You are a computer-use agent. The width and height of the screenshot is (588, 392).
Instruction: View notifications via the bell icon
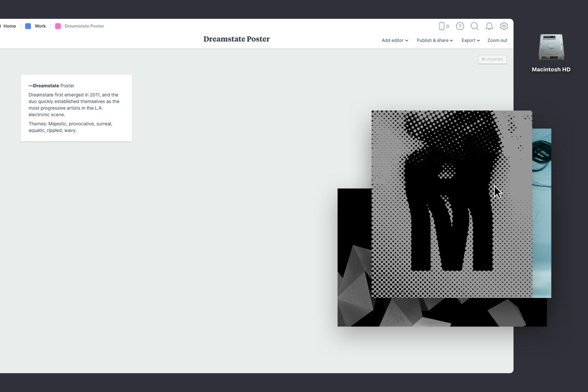489,26
